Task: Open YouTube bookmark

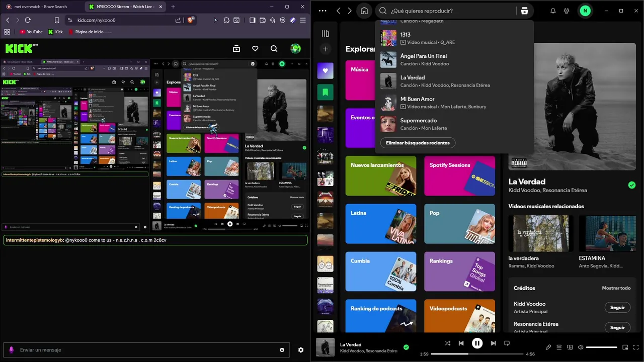Action: tap(31, 32)
